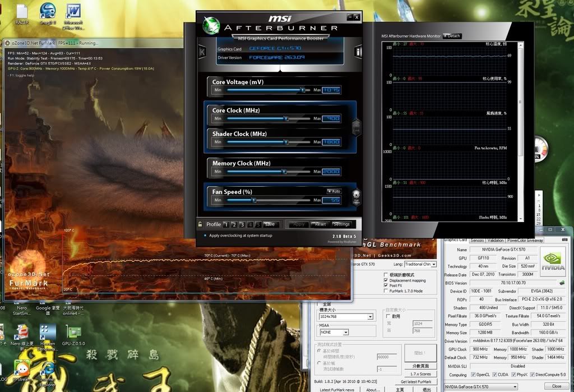
Task: Tick the custom size enable checkbox in FurMark
Action: coord(388,316)
